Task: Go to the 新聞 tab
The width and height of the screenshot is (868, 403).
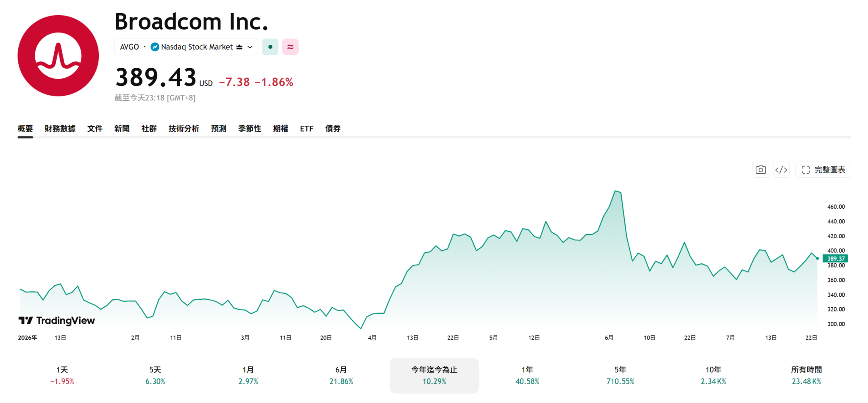Action: (122, 128)
